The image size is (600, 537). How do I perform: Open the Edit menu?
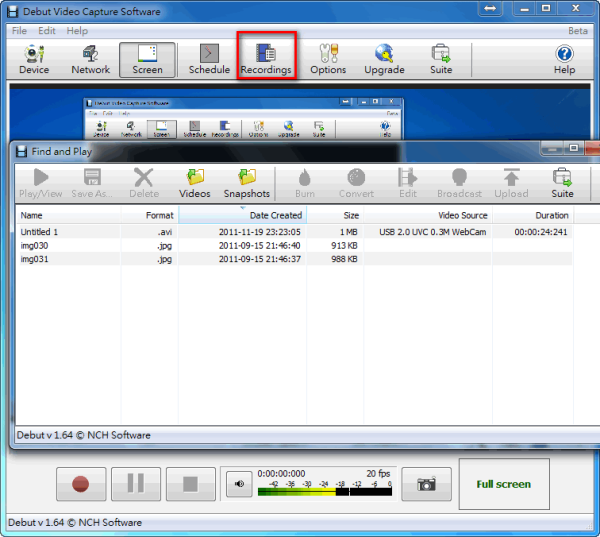click(47, 31)
